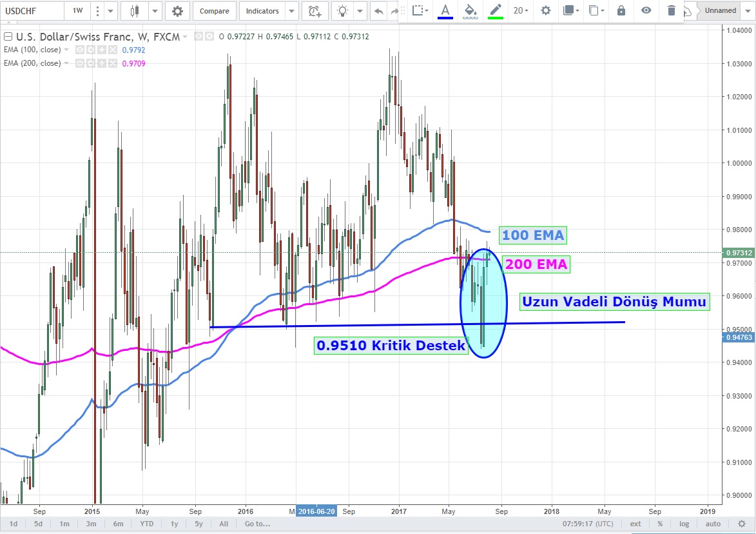756x534 pixels.
Task: Delete drawing with trash can icon
Action: (672, 10)
